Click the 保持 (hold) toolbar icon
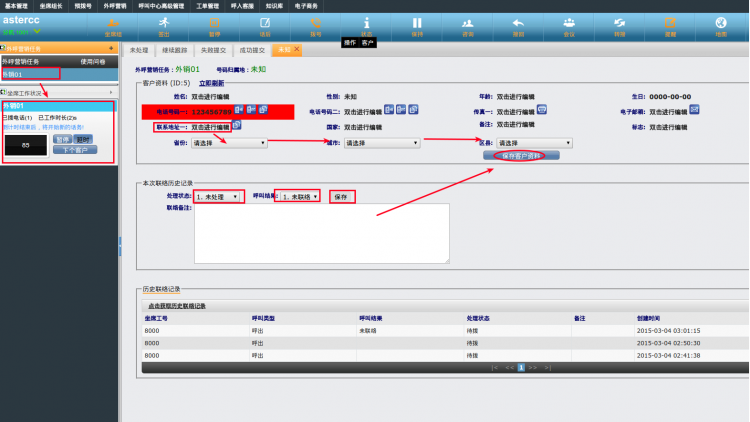 coord(417,24)
